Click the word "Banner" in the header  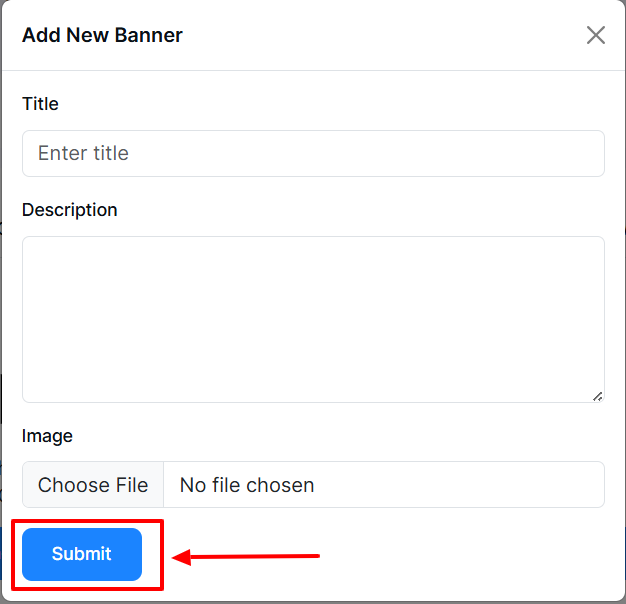click(x=151, y=36)
